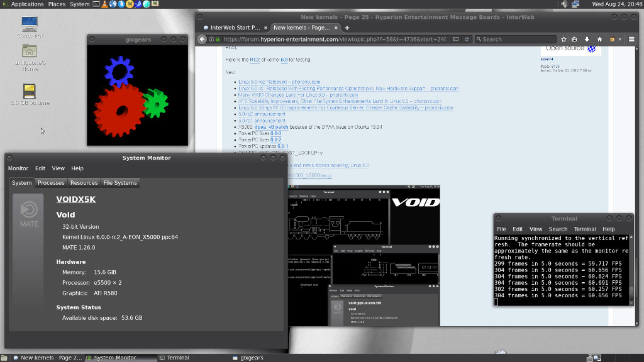Launch the terminal from the top panel
644x362 pixels.
[96, 4]
